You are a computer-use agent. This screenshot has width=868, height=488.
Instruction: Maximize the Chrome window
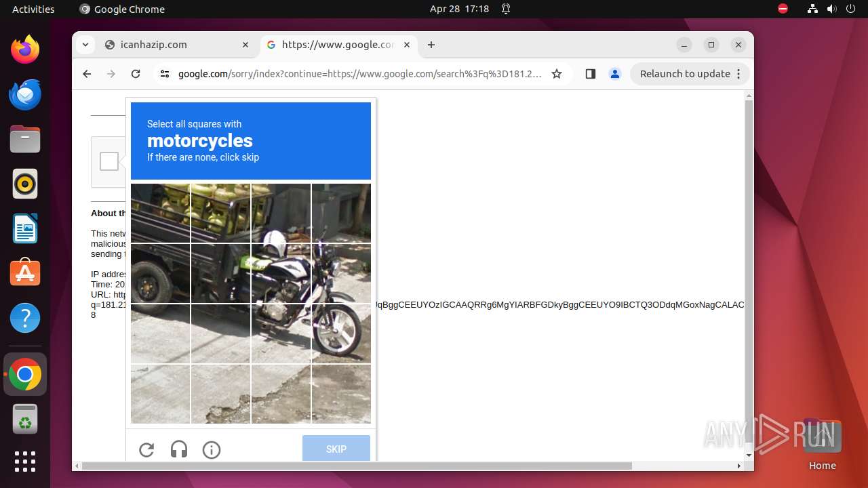[x=711, y=45]
